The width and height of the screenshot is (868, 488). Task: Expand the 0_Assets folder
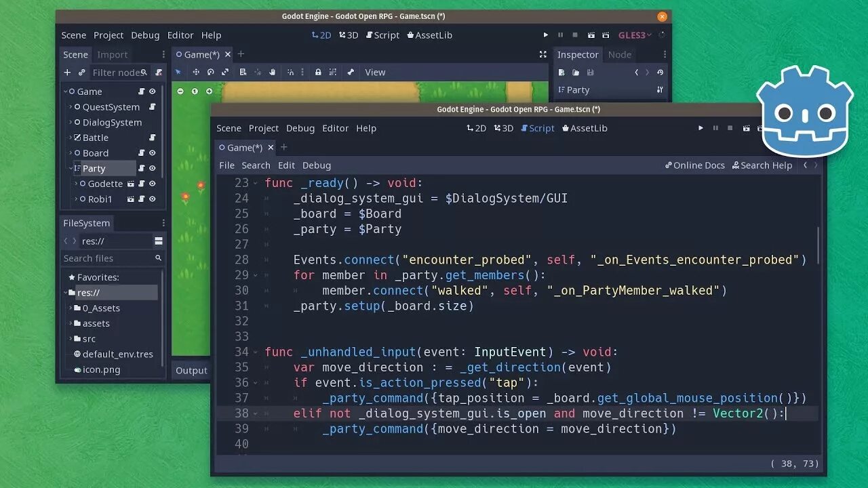[x=71, y=308]
